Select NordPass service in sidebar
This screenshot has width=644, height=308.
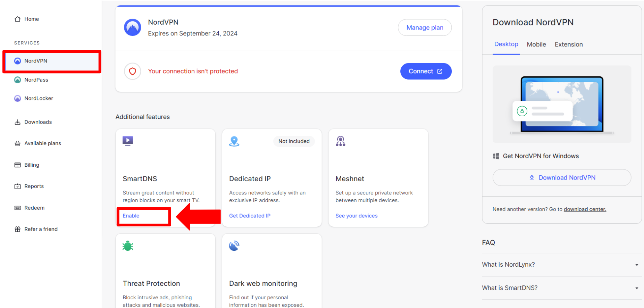click(x=36, y=80)
